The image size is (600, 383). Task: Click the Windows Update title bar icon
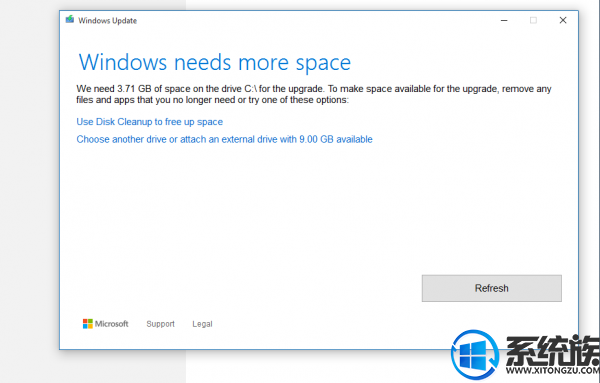click(x=70, y=20)
